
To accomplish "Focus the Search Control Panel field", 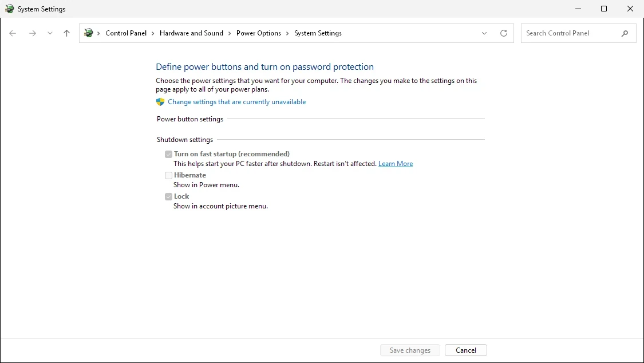I will point(578,33).
